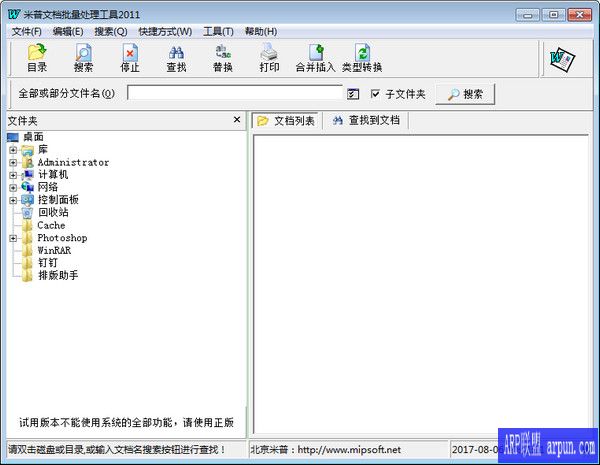Expand the 计算机 (Computer) tree node
Screen dimensions: 600x465
[x=13, y=174]
